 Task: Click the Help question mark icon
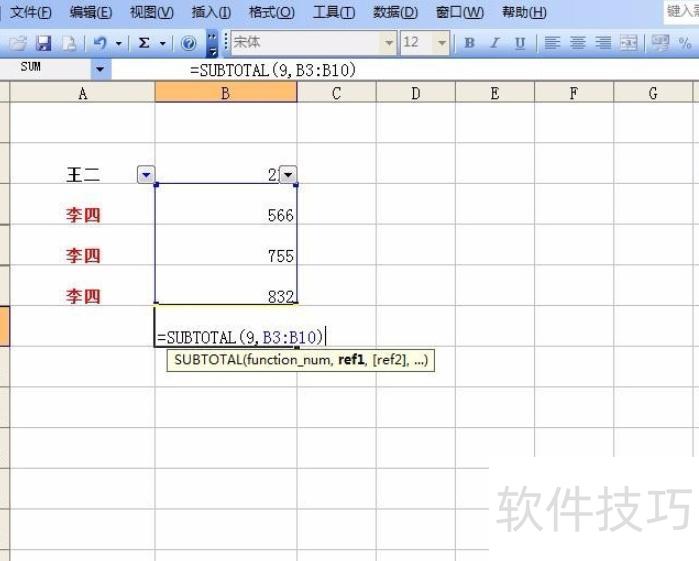189,43
